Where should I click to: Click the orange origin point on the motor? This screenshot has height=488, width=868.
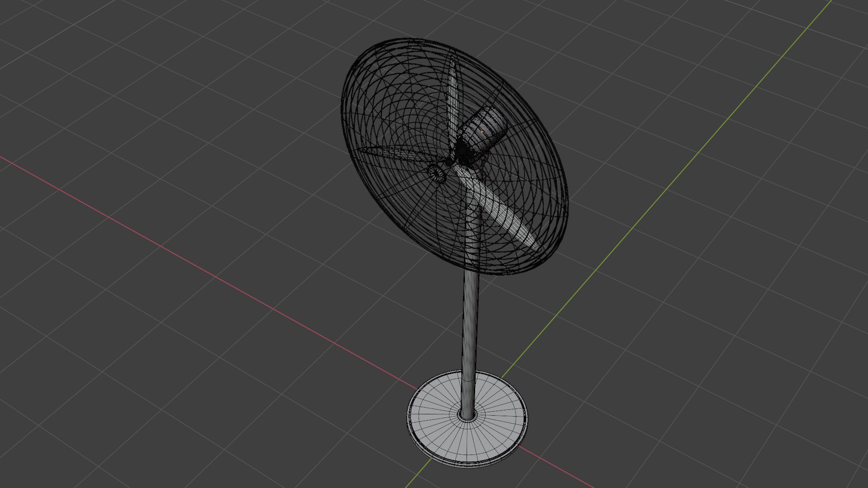click(x=482, y=132)
